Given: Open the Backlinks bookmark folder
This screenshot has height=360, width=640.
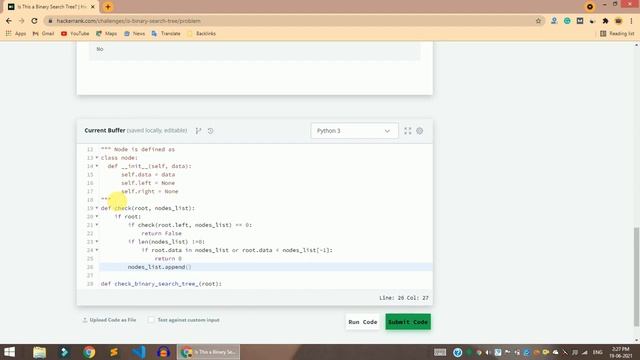Looking at the screenshot, I should (x=201, y=33).
